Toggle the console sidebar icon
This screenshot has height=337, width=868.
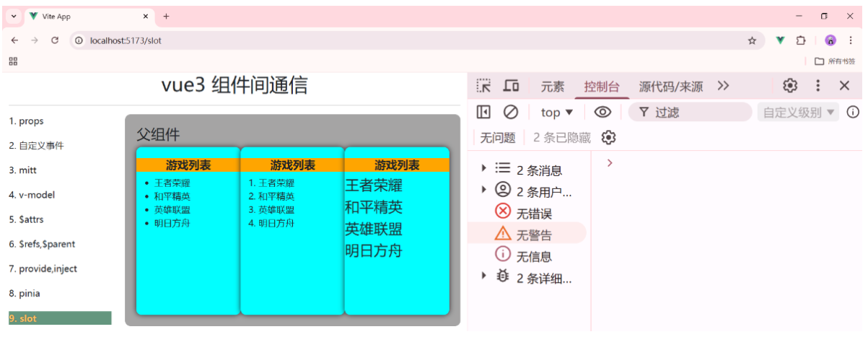pyautogui.click(x=483, y=112)
